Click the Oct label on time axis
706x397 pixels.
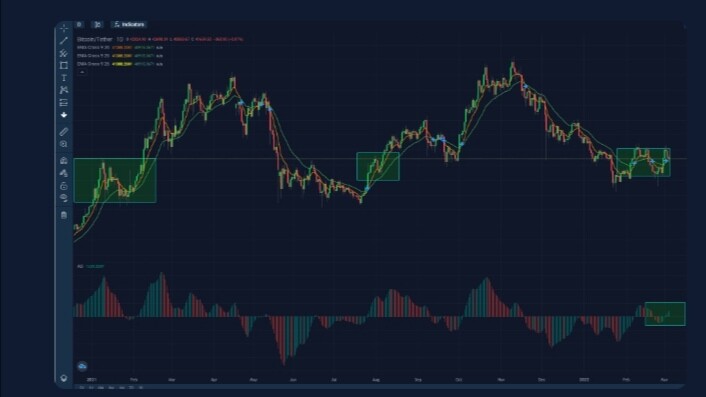pos(459,380)
